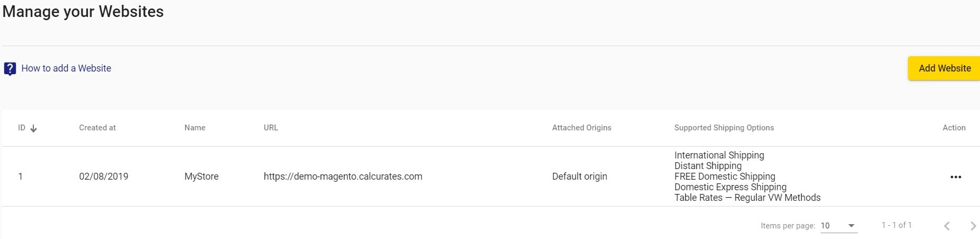Expand the Items per page dropdown
Image resolution: width=980 pixels, height=239 pixels.
pos(839,226)
